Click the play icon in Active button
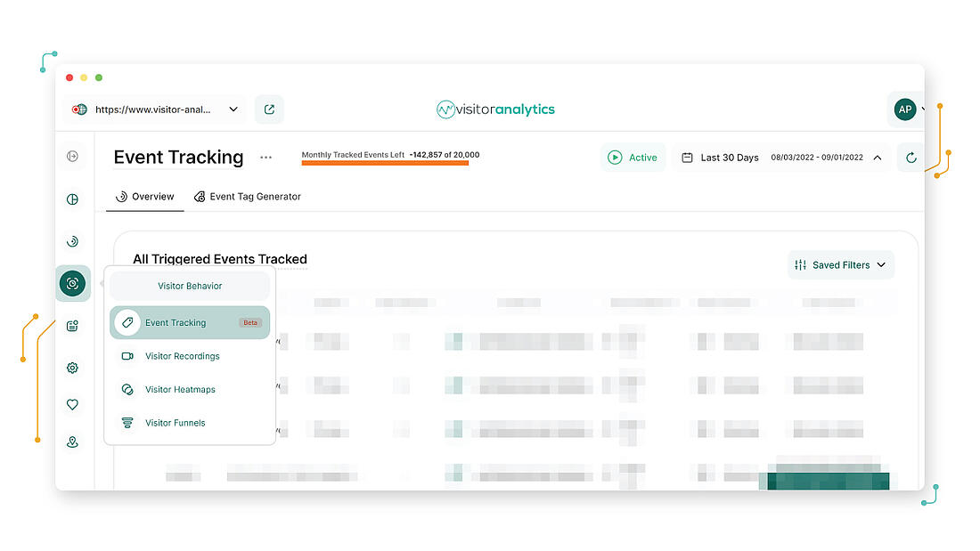This screenshot has width=980, height=551. point(615,158)
